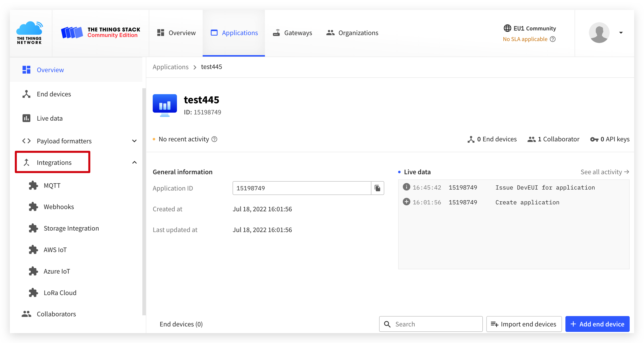Click the Applications breadcrumb link
644x343 pixels.
click(171, 67)
